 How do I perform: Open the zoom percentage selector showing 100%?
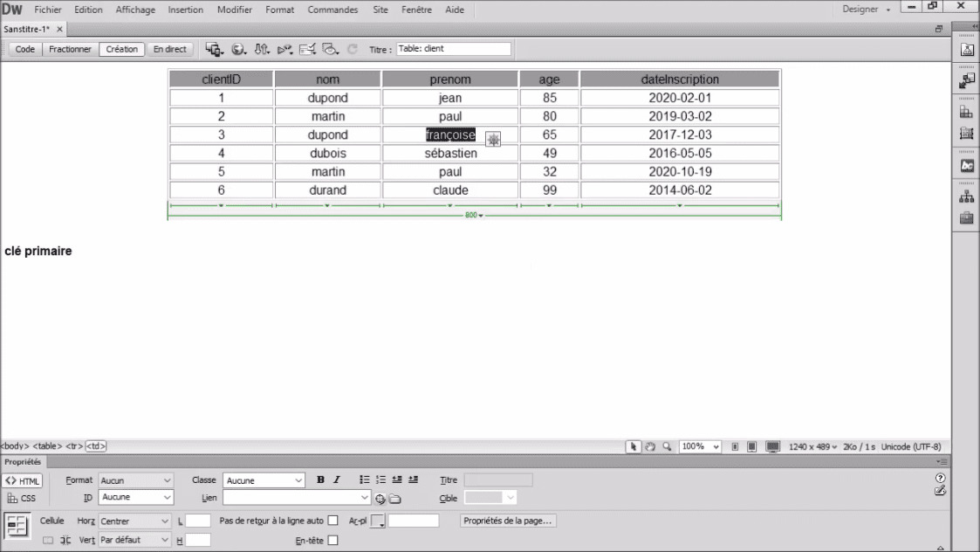click(x=698, y=446)
